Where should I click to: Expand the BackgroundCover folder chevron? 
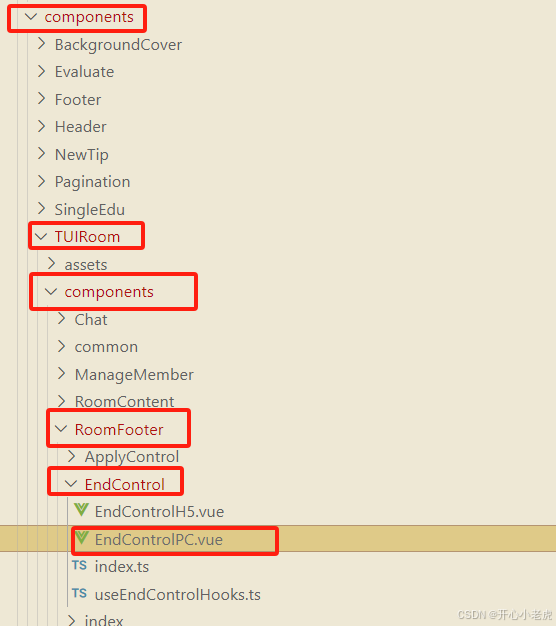pyautogui.click(x=41, y=44)
